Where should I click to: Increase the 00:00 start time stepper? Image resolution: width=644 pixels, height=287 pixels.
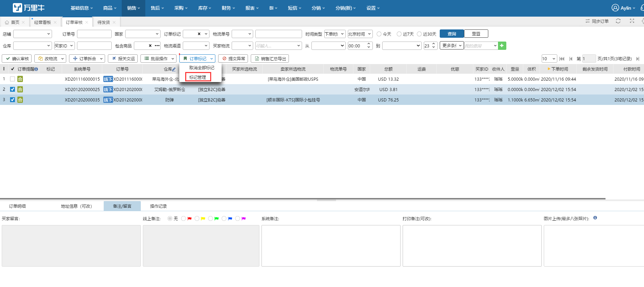point(369,44)
